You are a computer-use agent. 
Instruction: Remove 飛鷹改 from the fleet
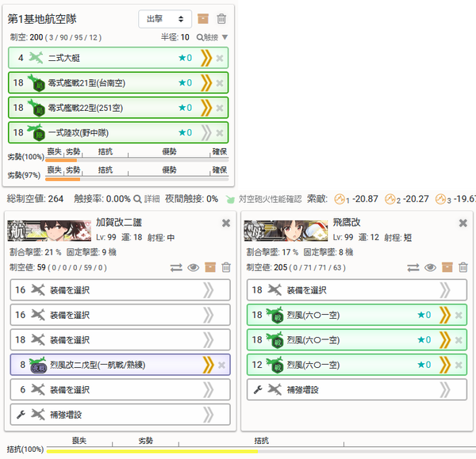click(x=463, y=223)
